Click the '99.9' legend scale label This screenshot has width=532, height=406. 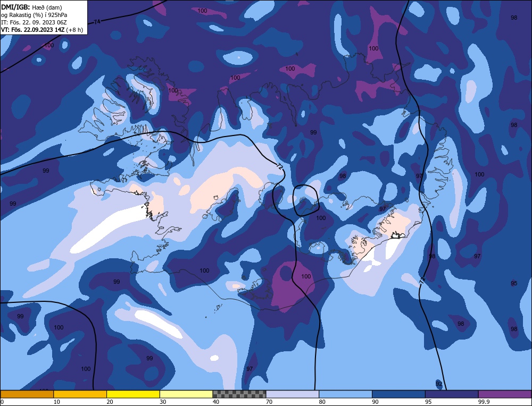point(484,402)
